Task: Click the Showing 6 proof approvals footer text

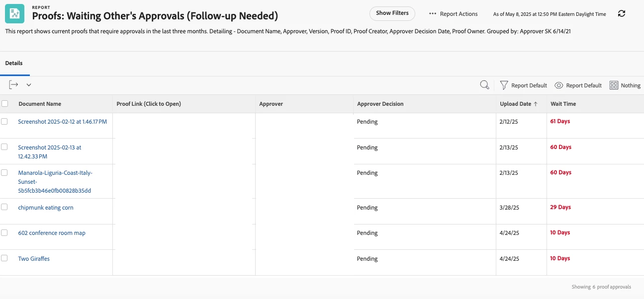Action: [601, 287]
